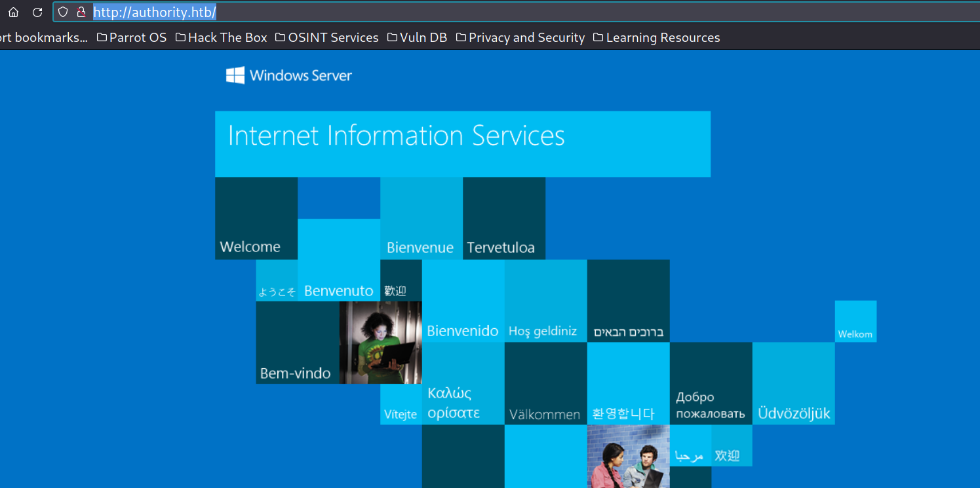Click the Tervetuloa tile
Viewport: 980px width, 488px height.
click(x=504, y=218)
